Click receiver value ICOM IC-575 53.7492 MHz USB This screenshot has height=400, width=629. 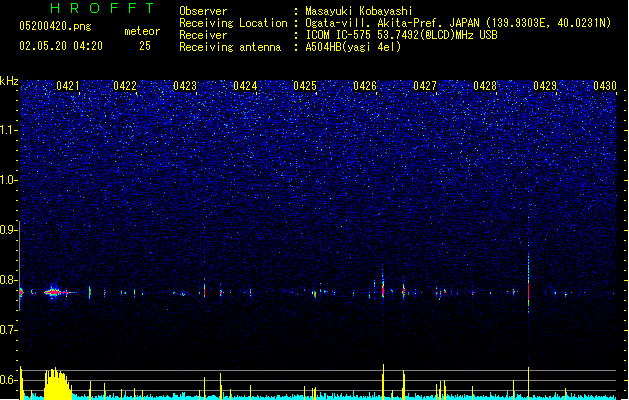click(x=402, y=35)
